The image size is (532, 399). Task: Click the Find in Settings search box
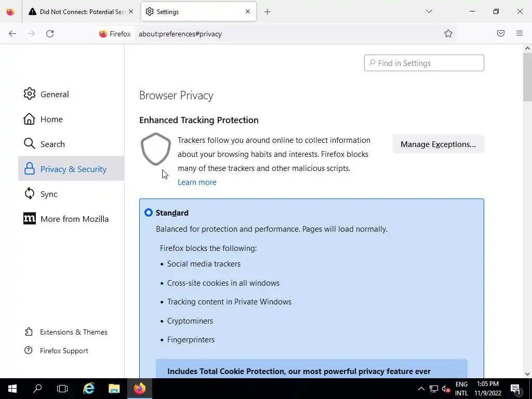(x=424, y=63)
